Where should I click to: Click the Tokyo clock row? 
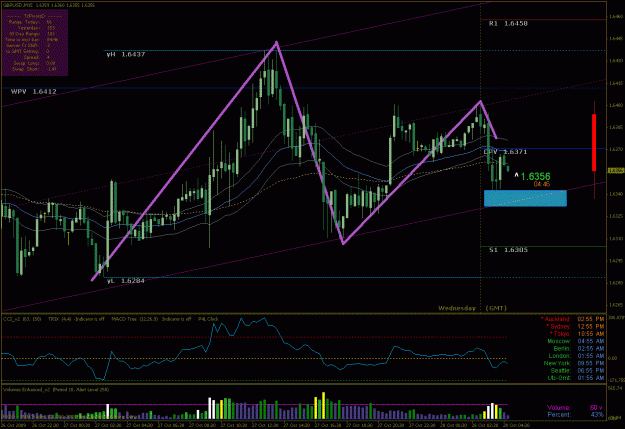click(x=577, y=334)
